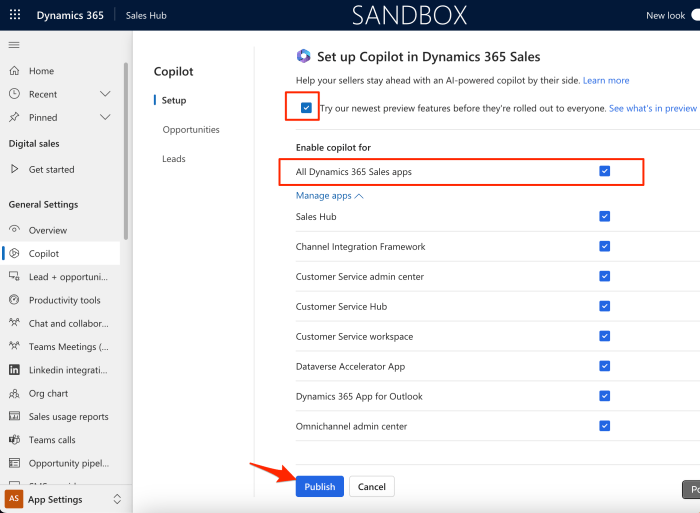
Task: Click the Copilot sidebar icon
Action: coord(14,253)
